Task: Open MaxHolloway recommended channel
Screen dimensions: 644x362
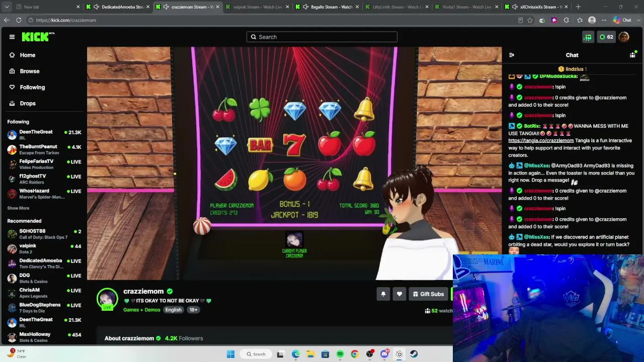Action: click(x=44, y=337)
